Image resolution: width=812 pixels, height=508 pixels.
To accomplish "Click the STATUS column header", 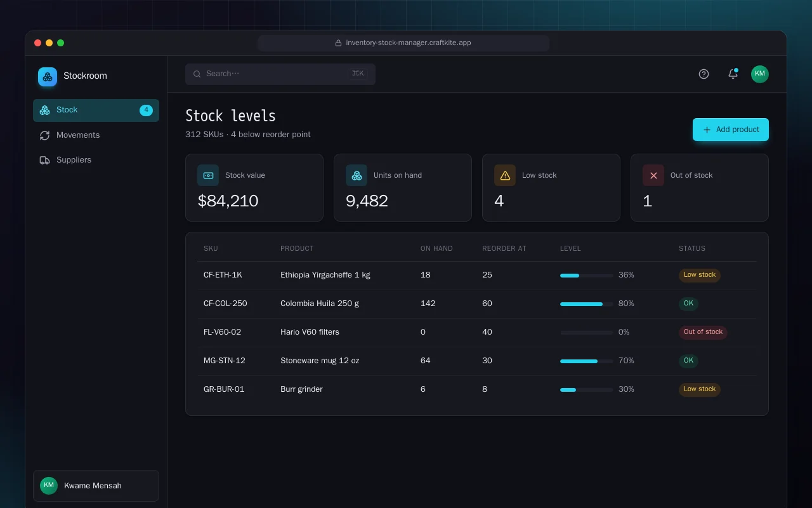I will pos(692,249).
